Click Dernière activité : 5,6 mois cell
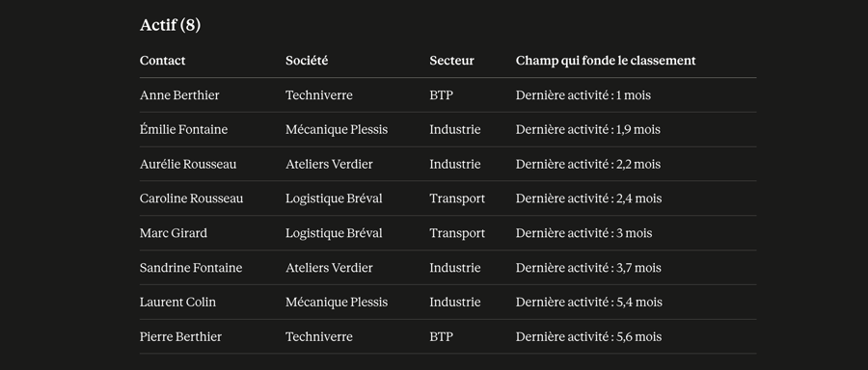Viewport: 868px width, 370px height. 588,337
